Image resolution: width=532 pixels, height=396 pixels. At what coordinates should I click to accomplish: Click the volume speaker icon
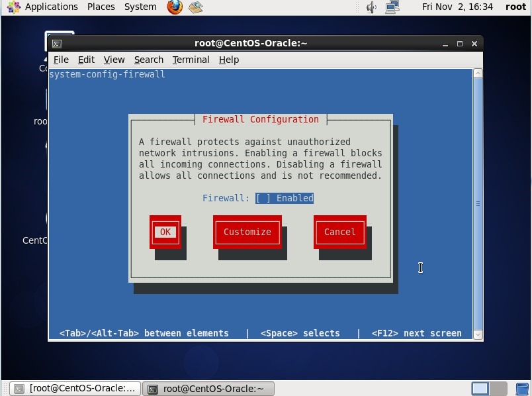point(371,7)
